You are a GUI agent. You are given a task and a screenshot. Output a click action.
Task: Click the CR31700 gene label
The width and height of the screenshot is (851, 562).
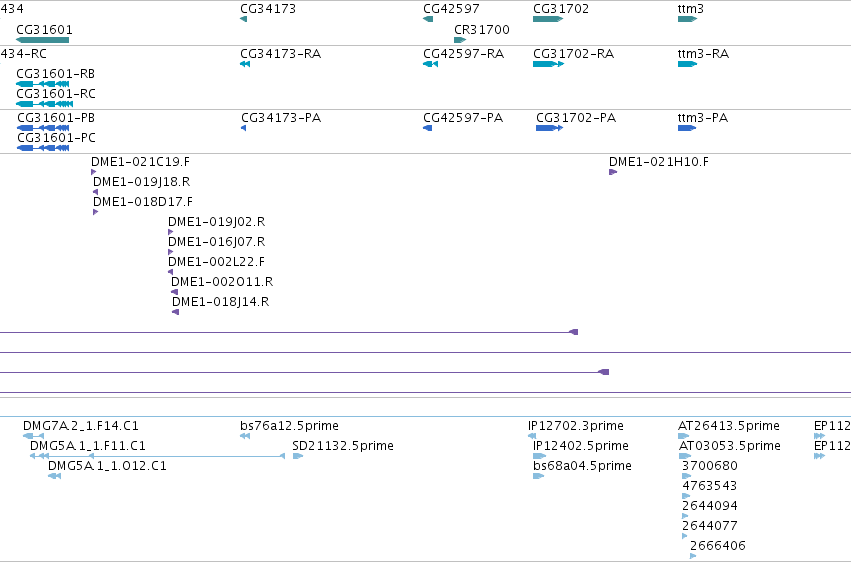pyautogui.click(x=482, y=29)
